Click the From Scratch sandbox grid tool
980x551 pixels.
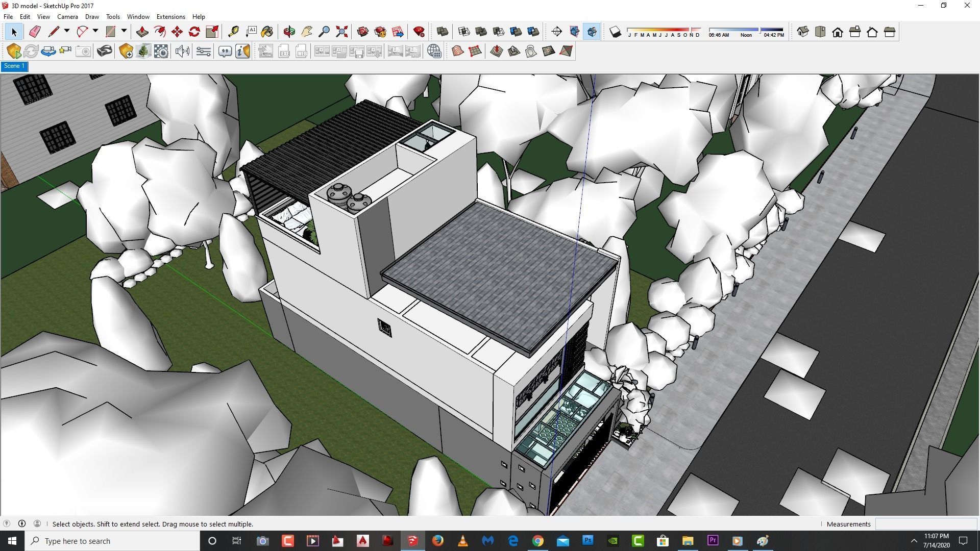(475, 51)
